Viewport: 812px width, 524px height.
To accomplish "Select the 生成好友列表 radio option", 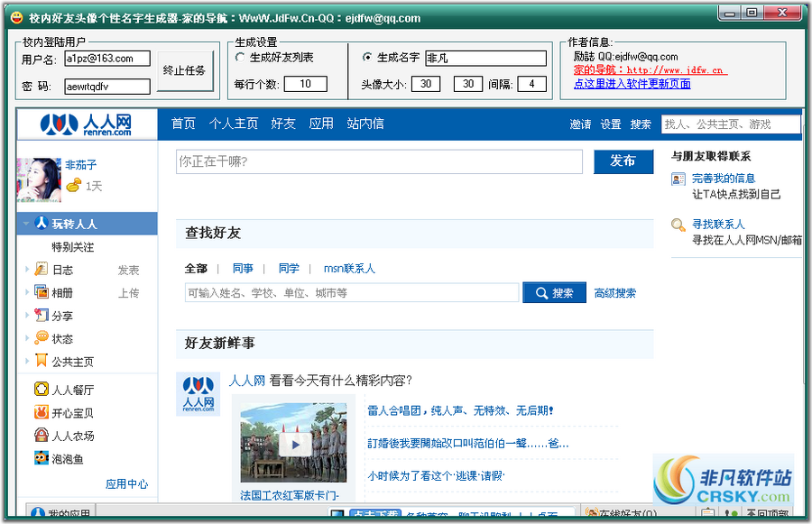I will tap(240, 58).
